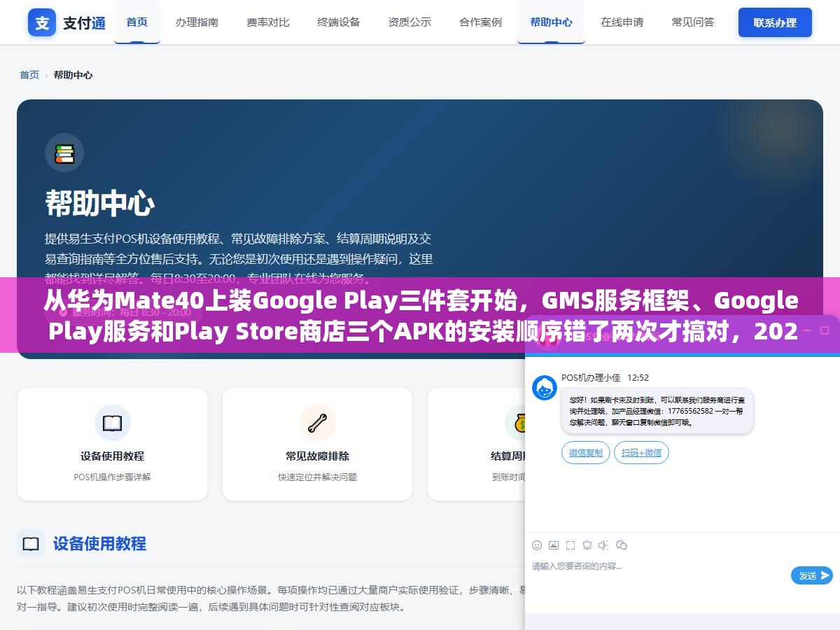Viewport: 840px width, 630px height.
Task: Click the 设备使用教程 section heading
Action: coord(100,543)
